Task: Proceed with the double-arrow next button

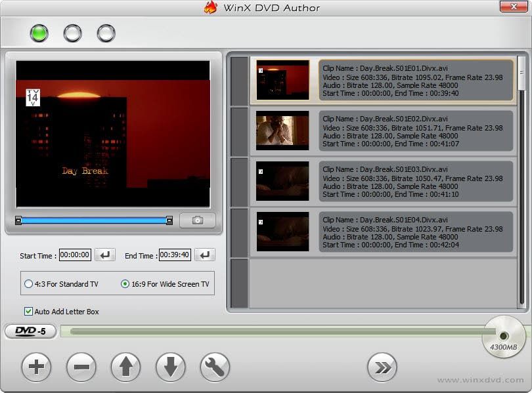Action: [x=382, y=367]
